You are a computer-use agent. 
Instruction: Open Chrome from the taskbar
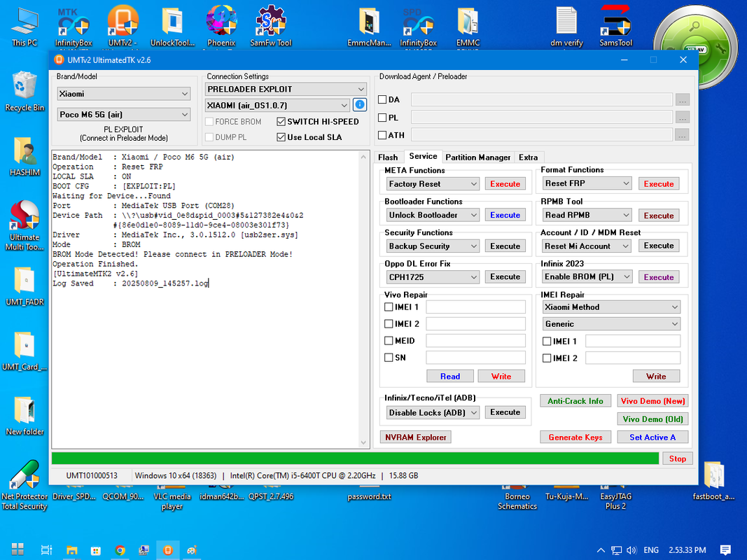(x=120, y=550)
